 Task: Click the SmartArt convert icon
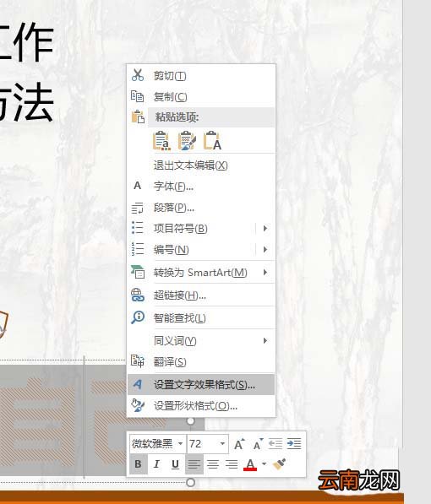138,272
